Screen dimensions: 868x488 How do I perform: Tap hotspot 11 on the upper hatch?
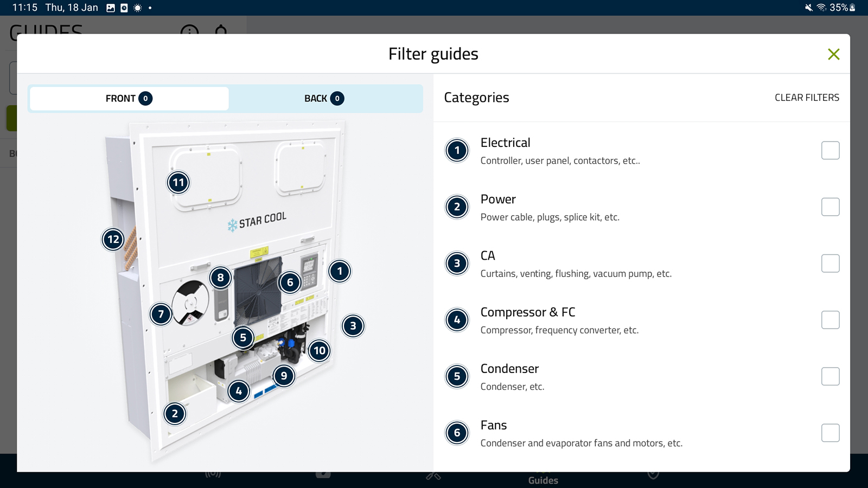click(178, 182)
